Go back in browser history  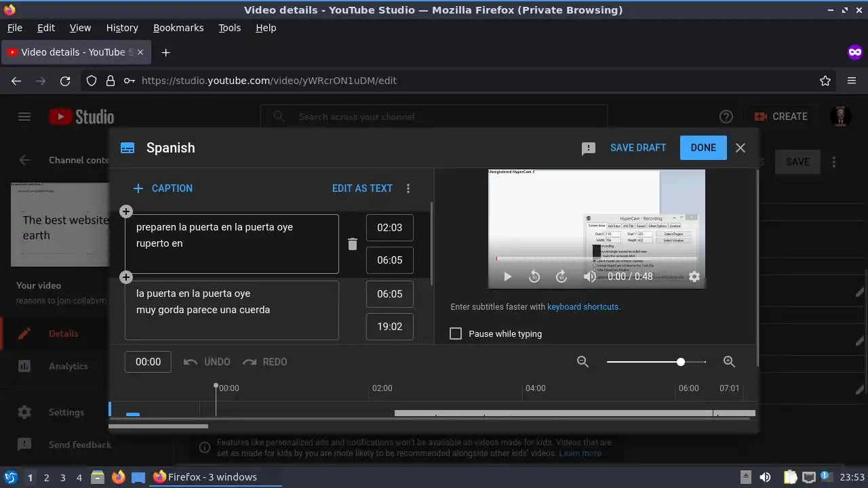coord(16,81)
